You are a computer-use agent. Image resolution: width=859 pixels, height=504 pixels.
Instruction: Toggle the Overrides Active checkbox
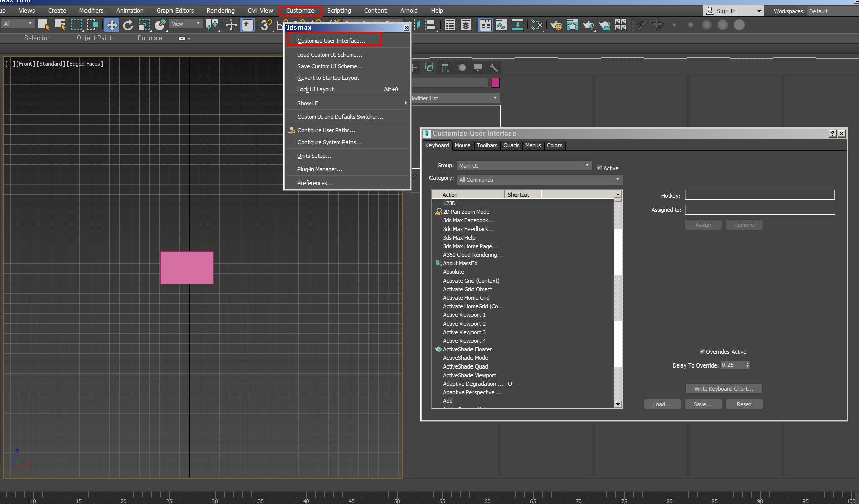click(x=702, y=351)
